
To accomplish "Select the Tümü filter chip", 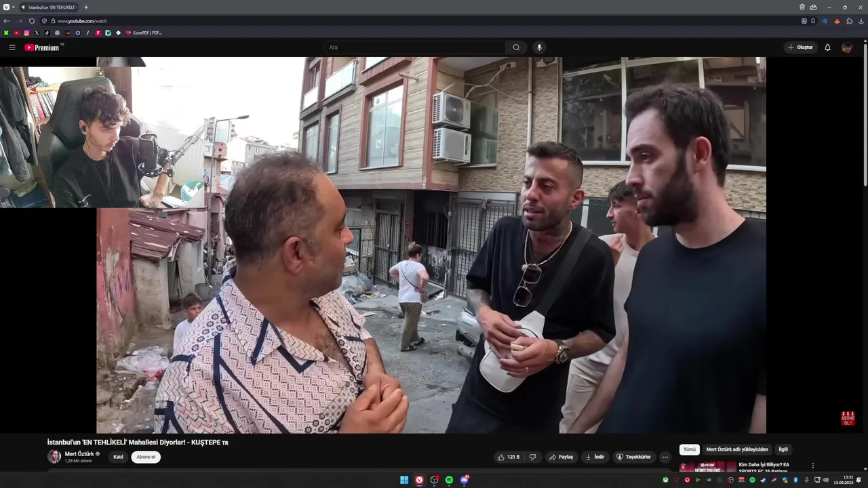I will tap(690, 449).
